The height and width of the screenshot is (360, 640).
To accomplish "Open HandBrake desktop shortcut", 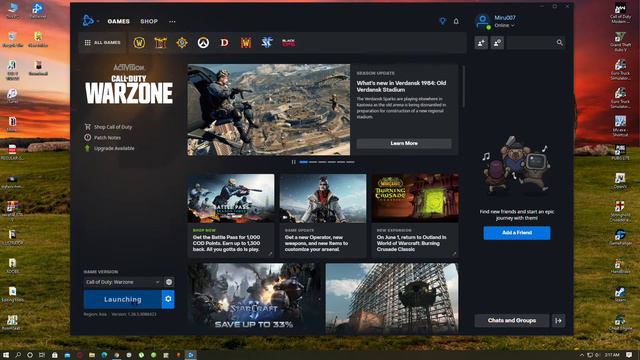I will pyautogui.click(x=620, y=265).
